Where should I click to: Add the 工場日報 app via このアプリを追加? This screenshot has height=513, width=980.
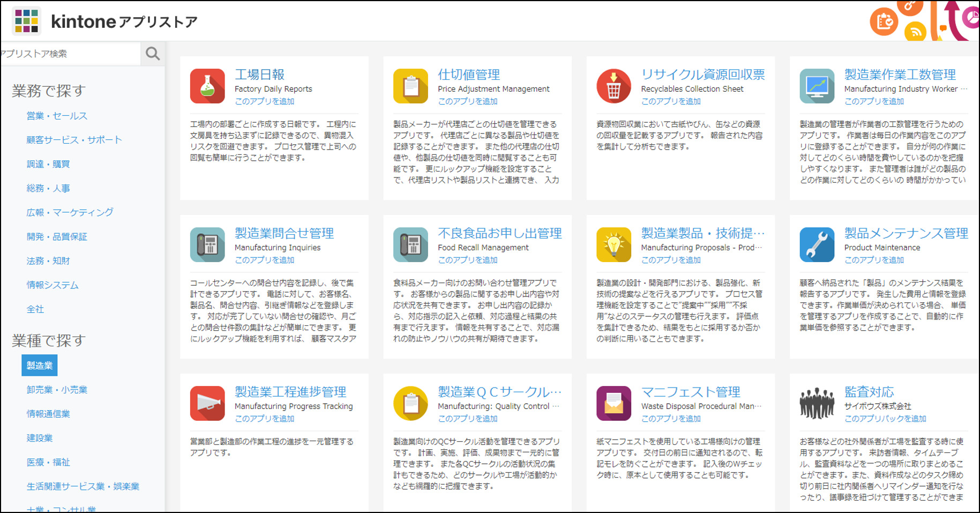265,101
